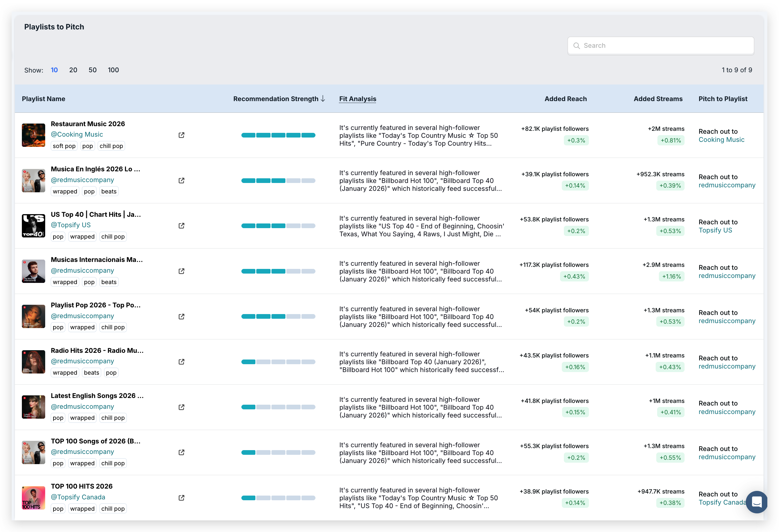This screenshot has height=532, width=779.
Task: Open external link for Restaurant Music 2026
Action: pos(181,135)
